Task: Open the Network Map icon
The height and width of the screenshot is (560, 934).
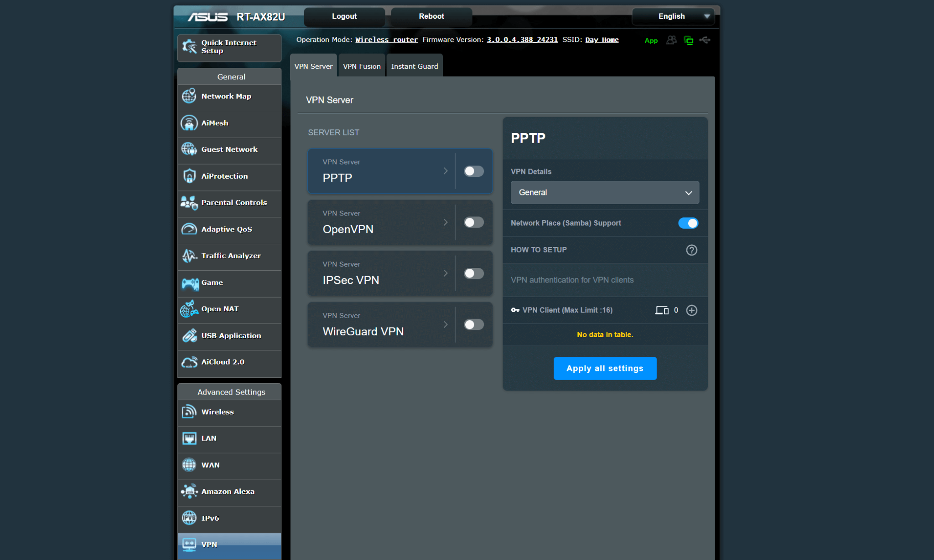Action: (189, 96)
